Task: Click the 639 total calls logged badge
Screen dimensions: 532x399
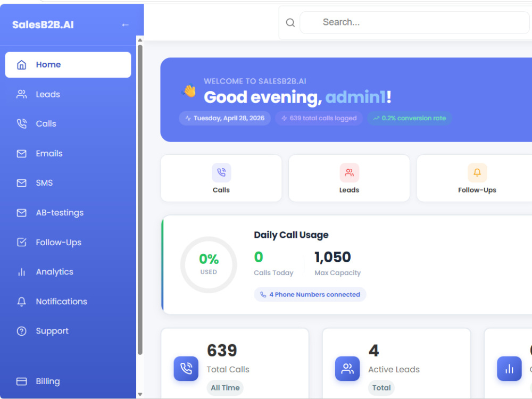Action: click(x=319, y=119)
